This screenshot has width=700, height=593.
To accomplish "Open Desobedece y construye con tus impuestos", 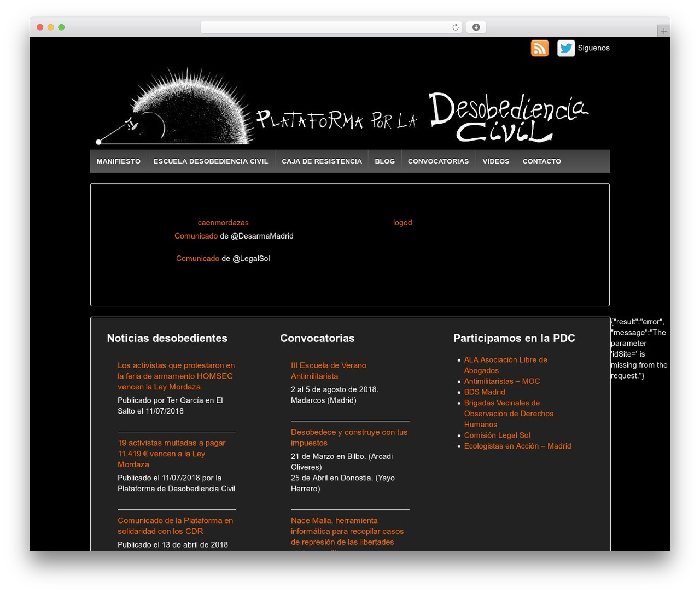I will click(x=349, y=438).
